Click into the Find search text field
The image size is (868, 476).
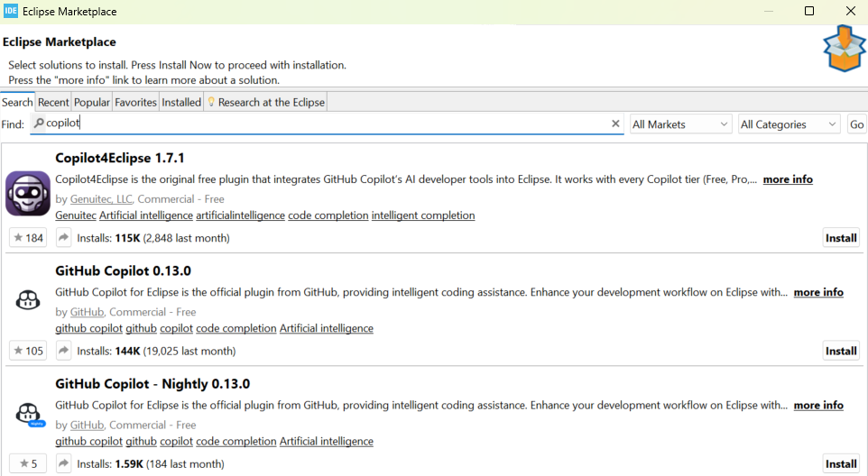[327, 124]
